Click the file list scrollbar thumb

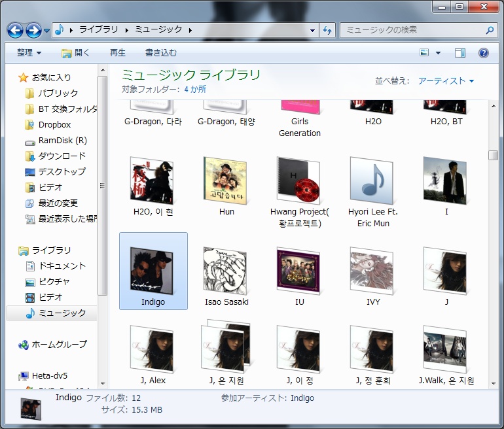493,155
